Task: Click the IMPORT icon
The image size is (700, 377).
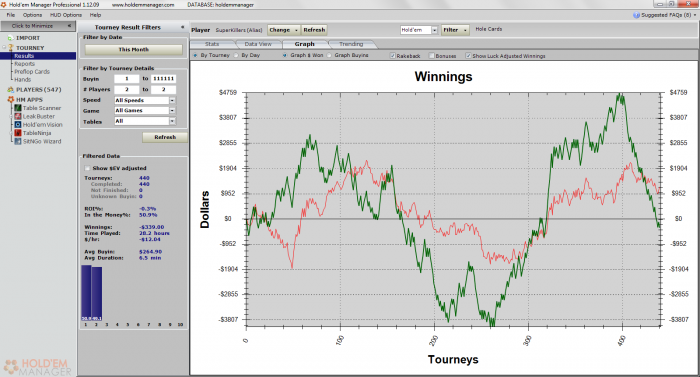Action: 11,38
